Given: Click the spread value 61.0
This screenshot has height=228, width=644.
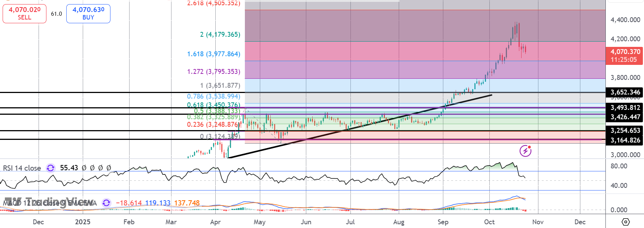Looking at the screenshot, I should click(x=57, y=14).
